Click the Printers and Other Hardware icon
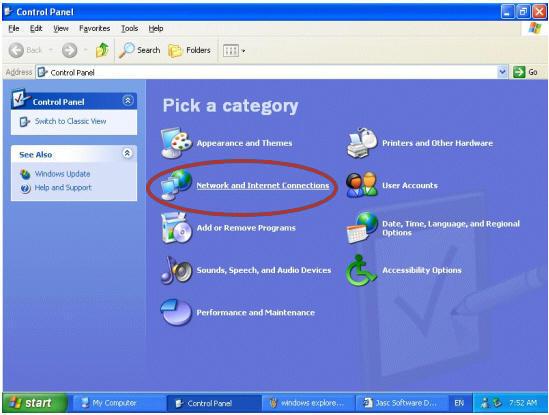The width and height of the screenshot is (549, 415). click(362, 143)
